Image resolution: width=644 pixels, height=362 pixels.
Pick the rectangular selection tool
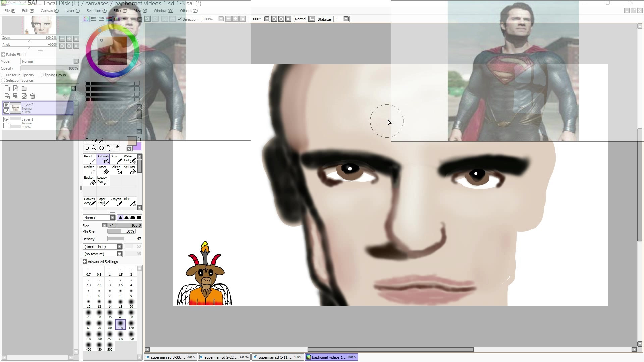click(87, 141)
